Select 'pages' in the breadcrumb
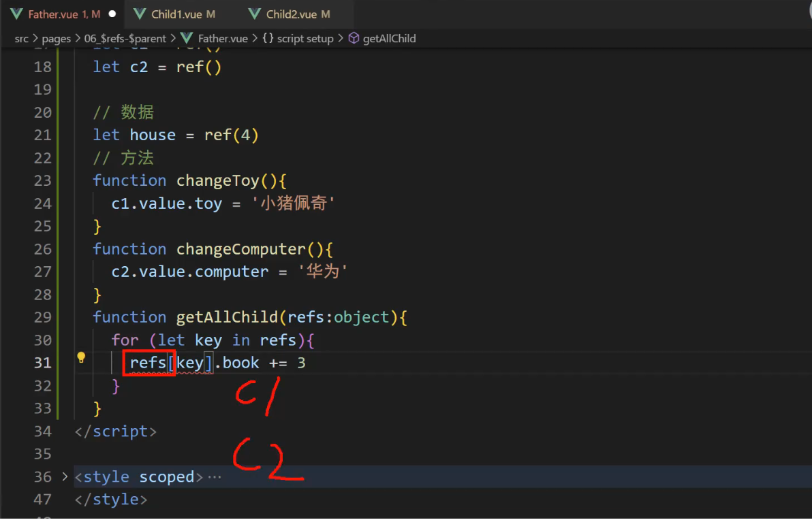812x520 pixels. (56, 39)
